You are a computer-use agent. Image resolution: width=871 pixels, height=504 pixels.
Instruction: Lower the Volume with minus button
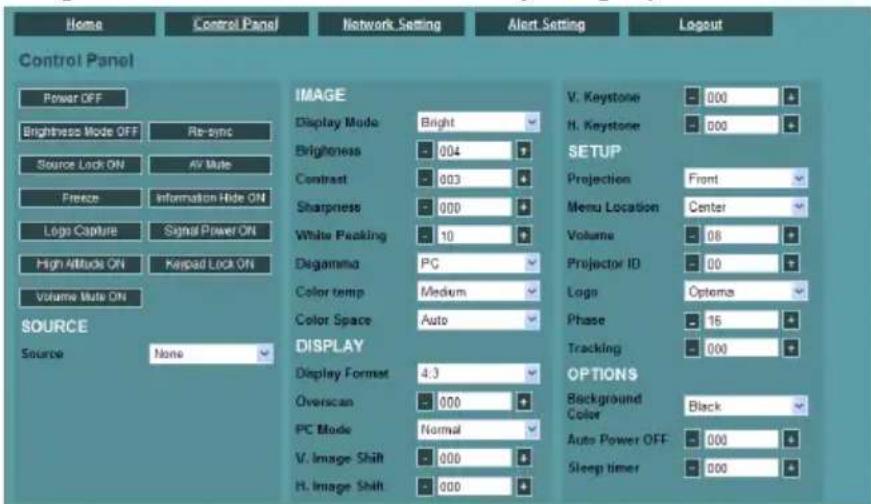692,236
